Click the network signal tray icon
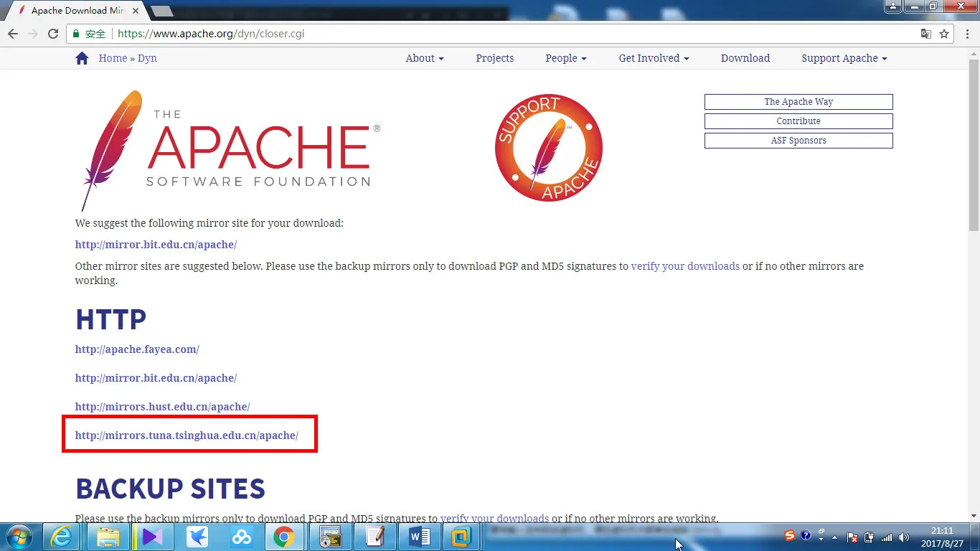Viewport: 980px width, 551px height. tap(887, 537)
